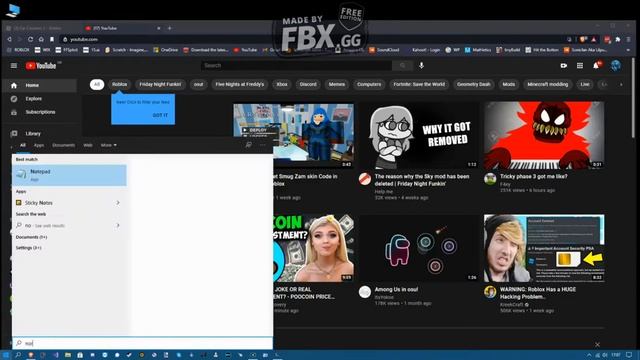Open Explore in YouTube sidebar
Screen dimensions: 640x360
39,99
